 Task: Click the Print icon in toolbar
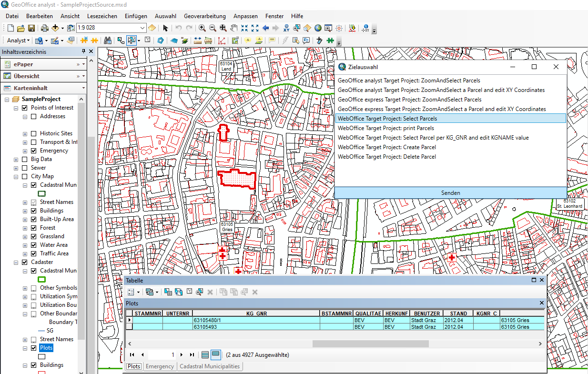45,28
